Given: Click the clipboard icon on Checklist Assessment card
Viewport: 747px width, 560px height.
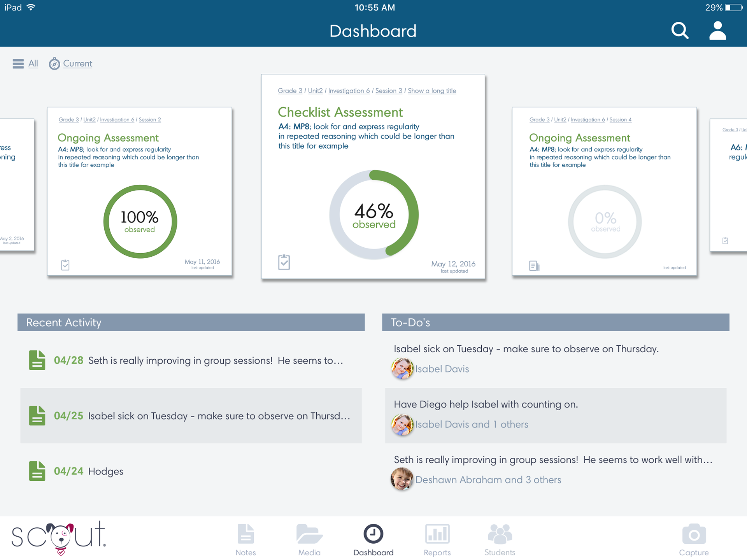Looking at the screenshot, I should (284, 262).
